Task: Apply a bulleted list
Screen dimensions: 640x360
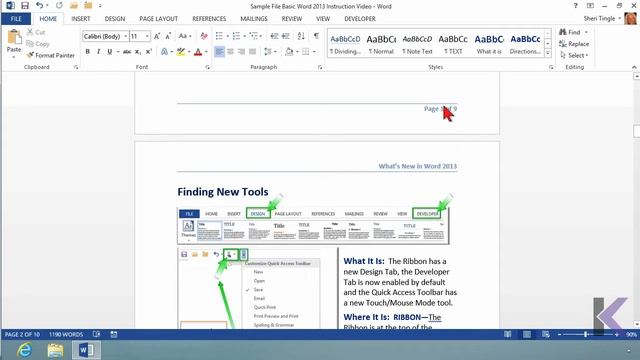Action: point(219,36)
